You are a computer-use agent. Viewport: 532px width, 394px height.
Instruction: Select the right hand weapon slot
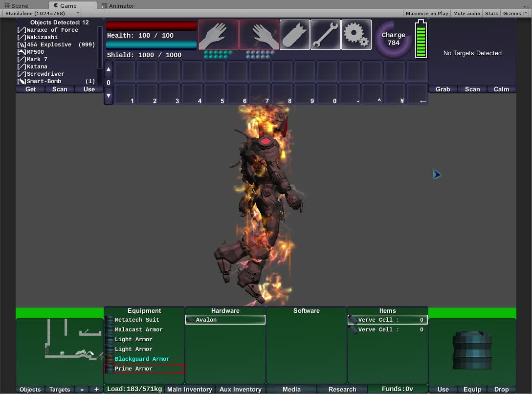click(259, 34)
